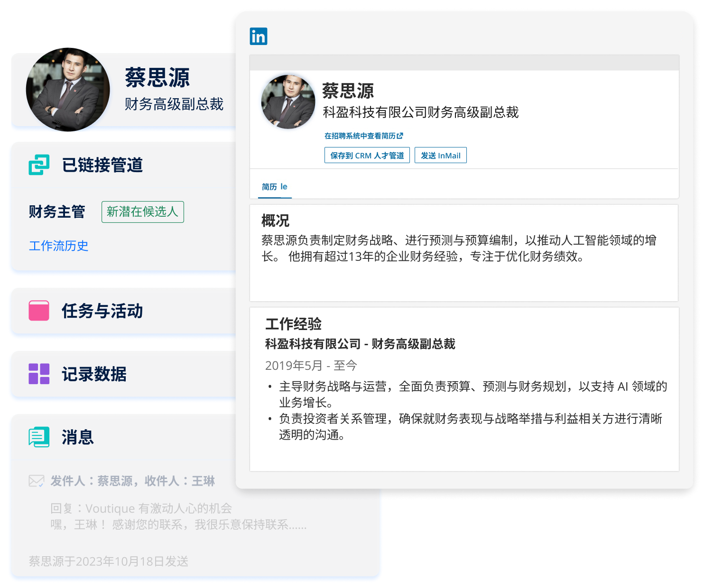Image resolution: width=705 pixels, height=588 pixels.
Task: Click bullet 主导财务战略与运营
Action: (x=473, y=395)
